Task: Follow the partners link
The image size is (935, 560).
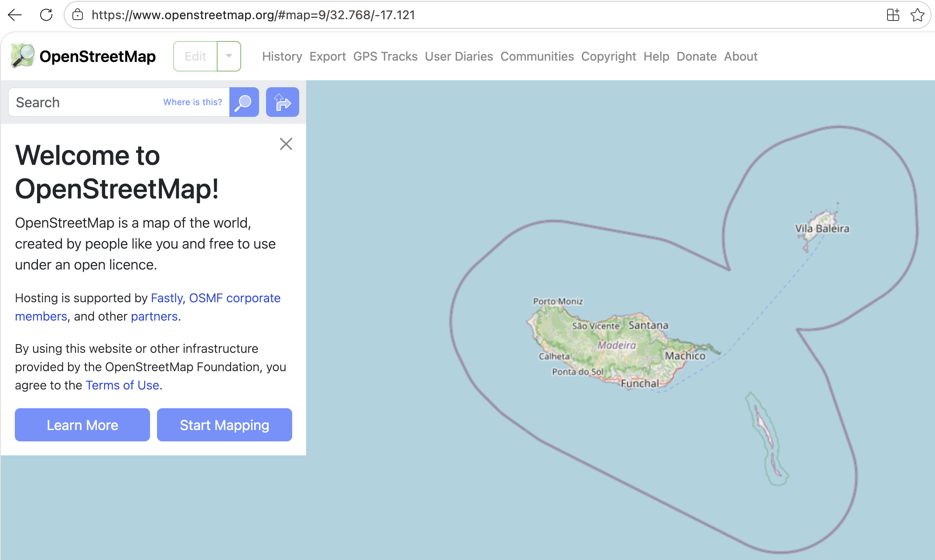Action: click(x=154, y=316)
